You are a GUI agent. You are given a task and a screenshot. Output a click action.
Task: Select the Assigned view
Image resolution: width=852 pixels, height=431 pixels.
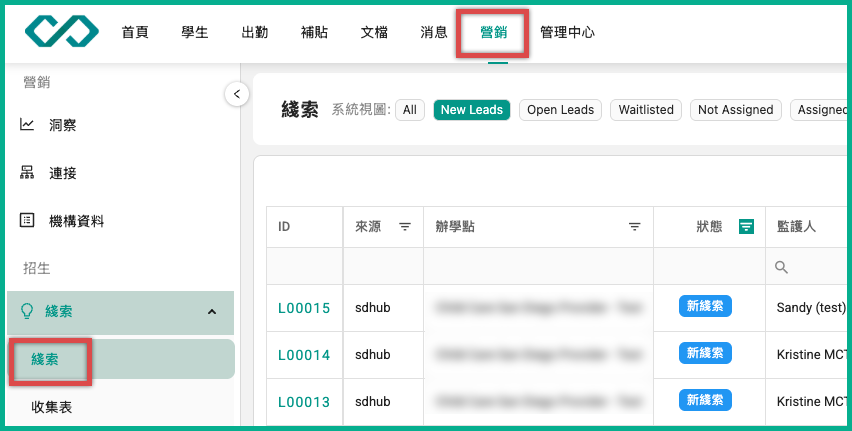tap(820, 110)
